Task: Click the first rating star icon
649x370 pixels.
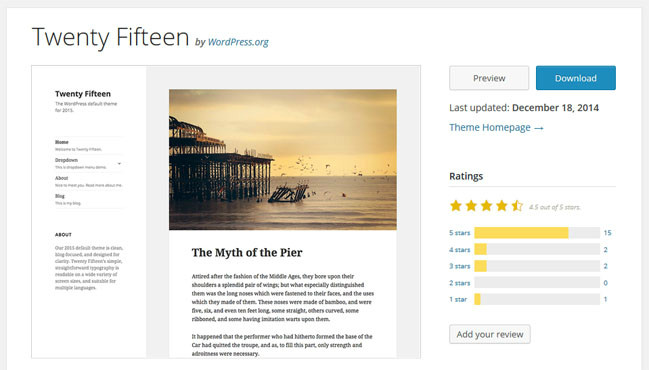Action: point(456,206)
